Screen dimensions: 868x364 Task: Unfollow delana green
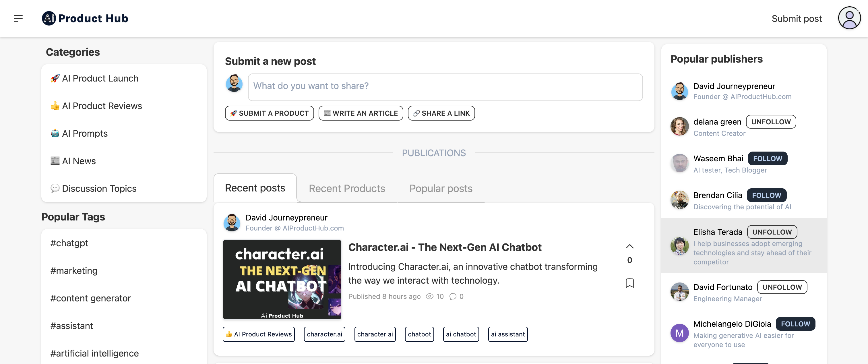771,122
